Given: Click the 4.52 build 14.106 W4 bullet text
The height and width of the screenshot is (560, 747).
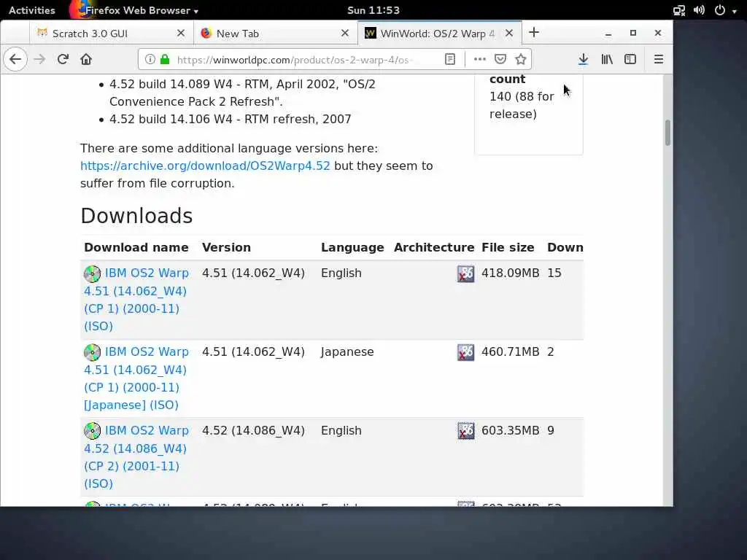Looking at the screenshot, I should [230, 119].
